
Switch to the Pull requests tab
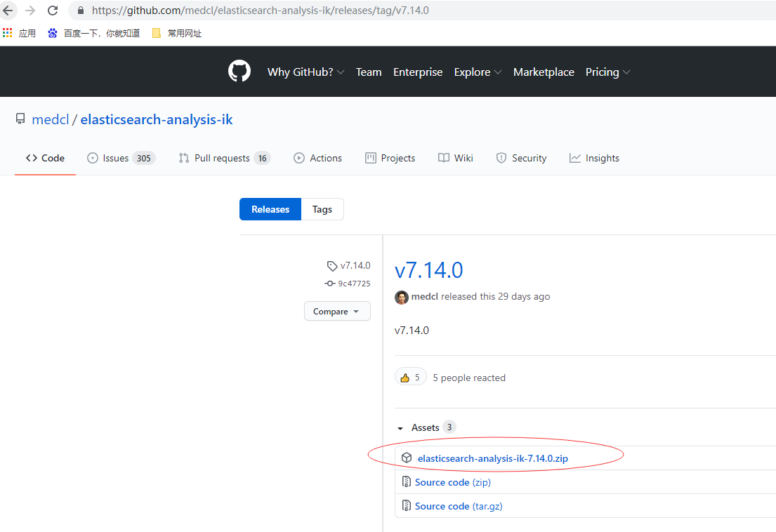point(224,158)
